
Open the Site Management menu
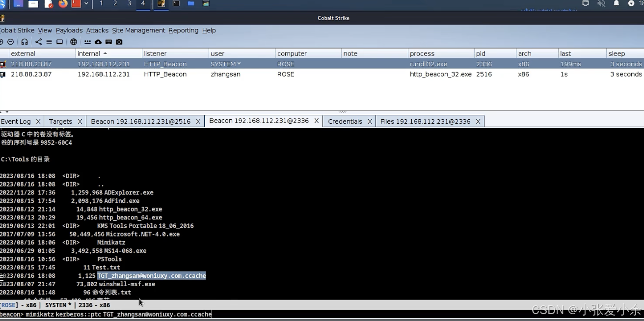(x=138, y=30)
